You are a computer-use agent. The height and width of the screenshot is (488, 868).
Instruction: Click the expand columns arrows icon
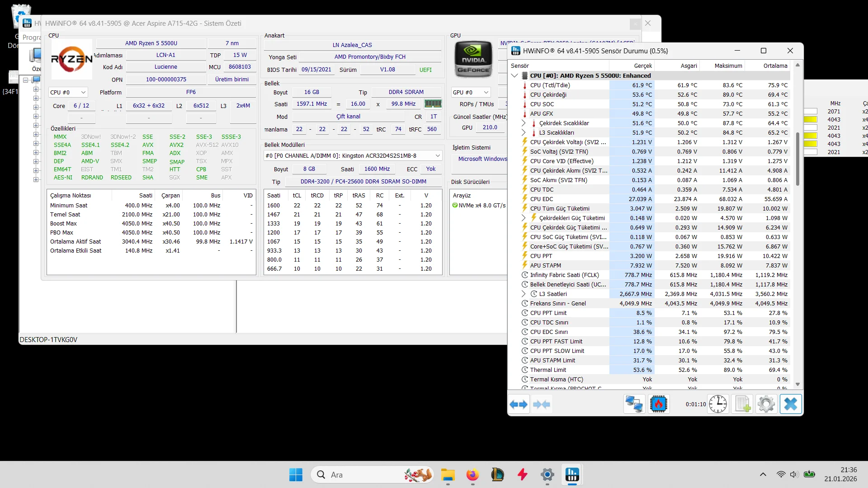coord(519,404)
